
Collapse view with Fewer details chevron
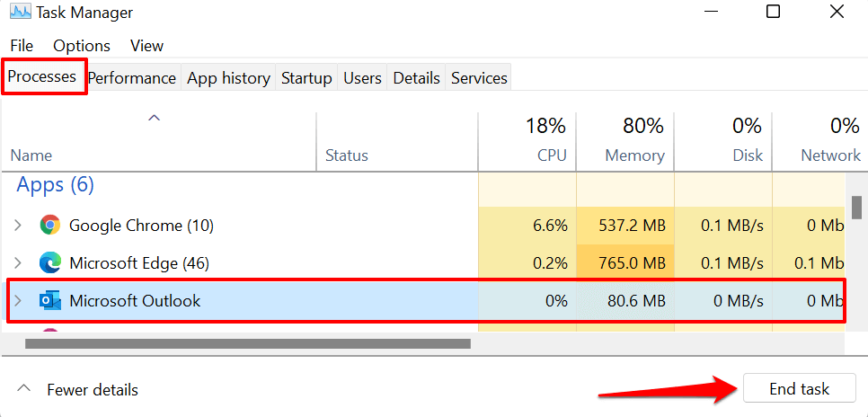(26, 390)
